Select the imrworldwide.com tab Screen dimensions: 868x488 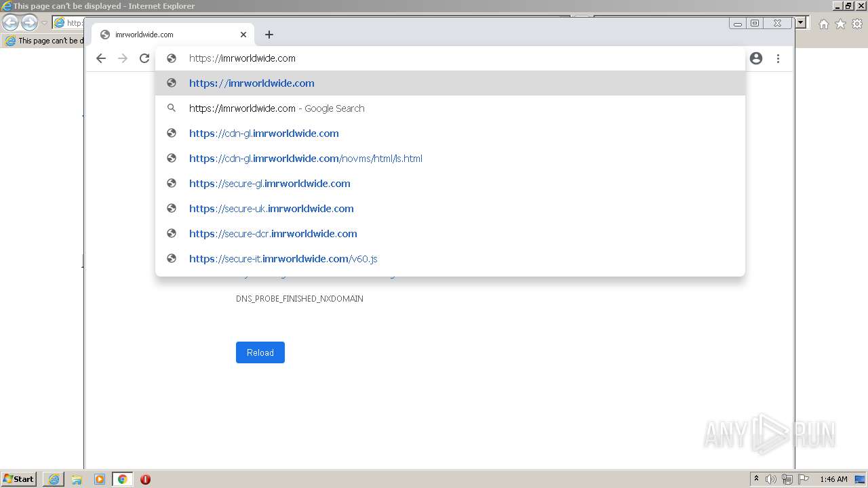tap(173, 35)
